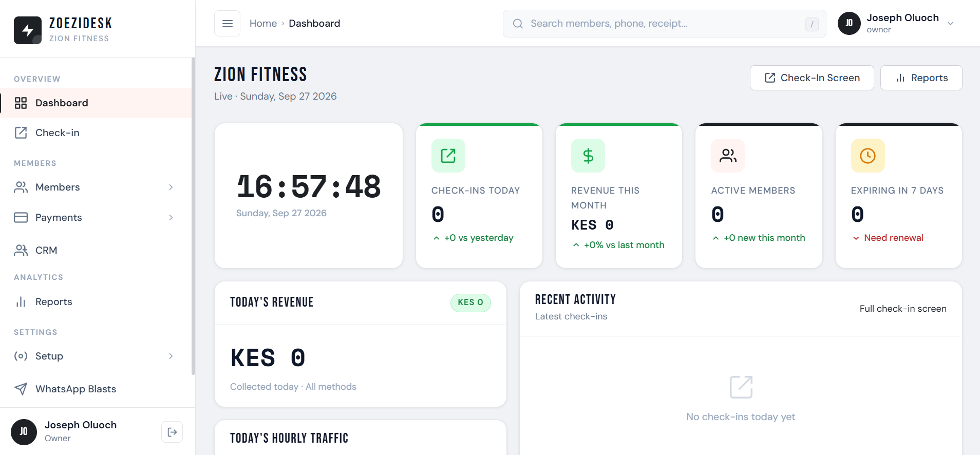Click the JO avatar in top header
The height and width of the screenshot is (455, 980).
(849, 23)
